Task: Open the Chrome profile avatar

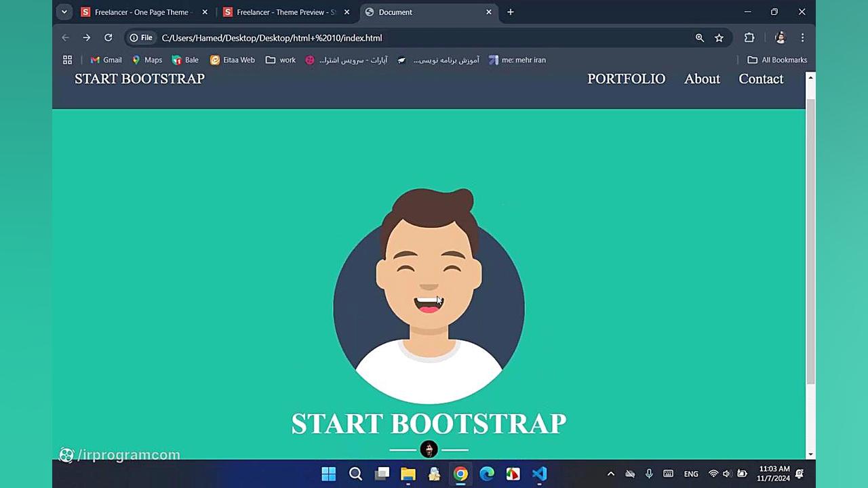Action: (x=780, y=38)
